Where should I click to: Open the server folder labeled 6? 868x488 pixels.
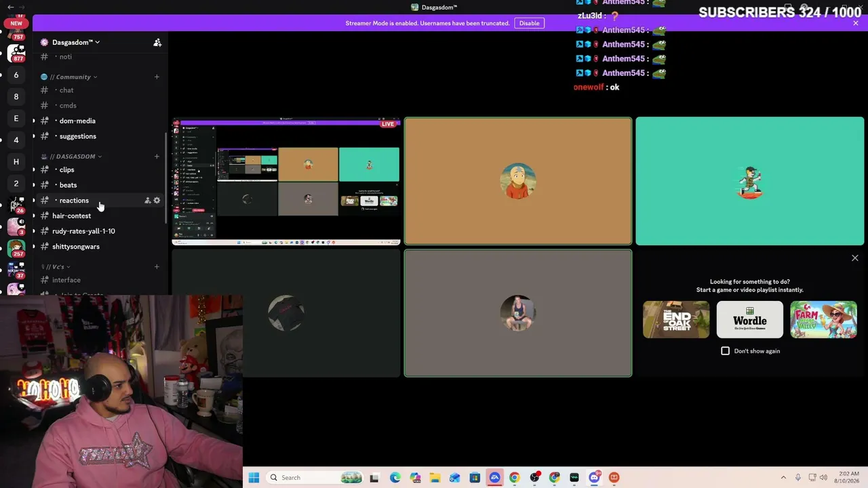(x=16, y=75)
